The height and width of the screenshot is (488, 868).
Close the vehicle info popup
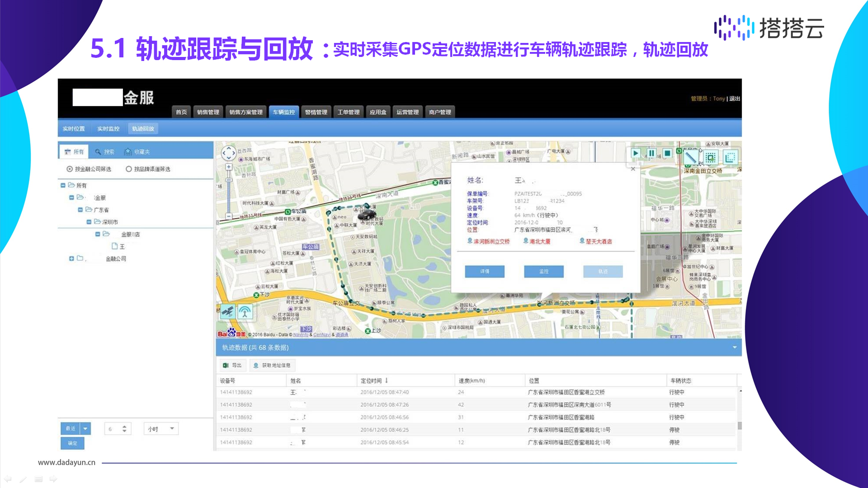pyautogui.click(x=633, y=169)
